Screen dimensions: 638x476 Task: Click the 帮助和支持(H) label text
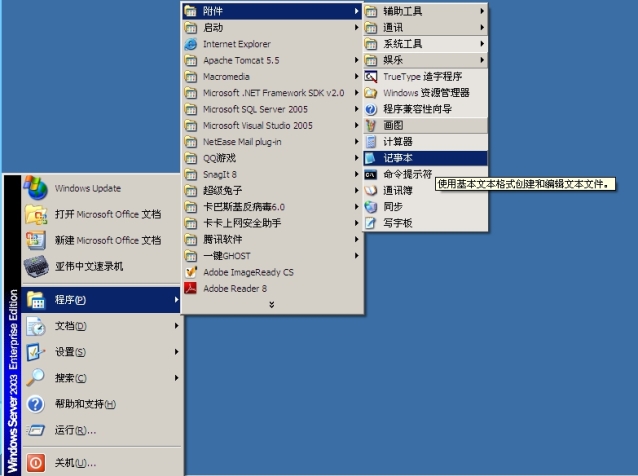tap(85, 404)
